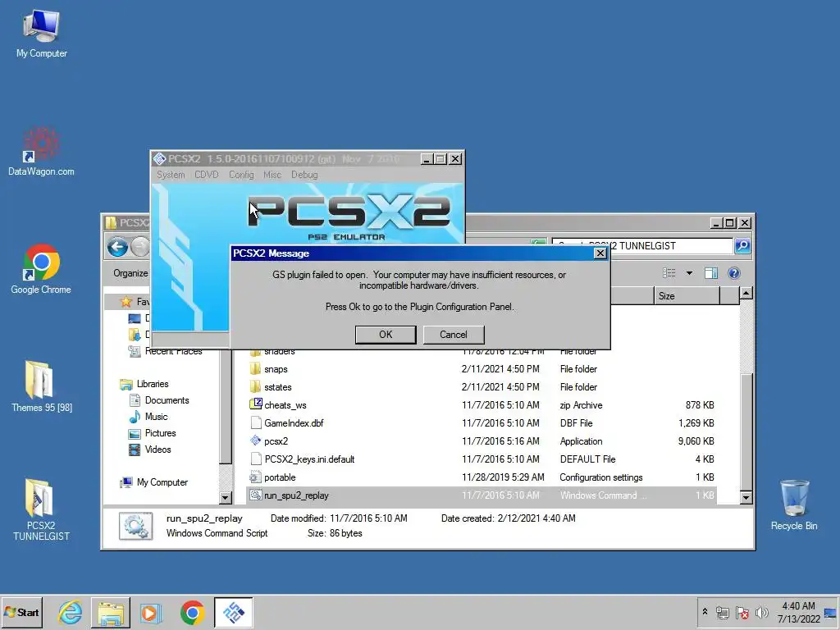Click Recent Places in the navigation pane
The width and height of the screenshot is (840, 630).
(x=173, y=351)
